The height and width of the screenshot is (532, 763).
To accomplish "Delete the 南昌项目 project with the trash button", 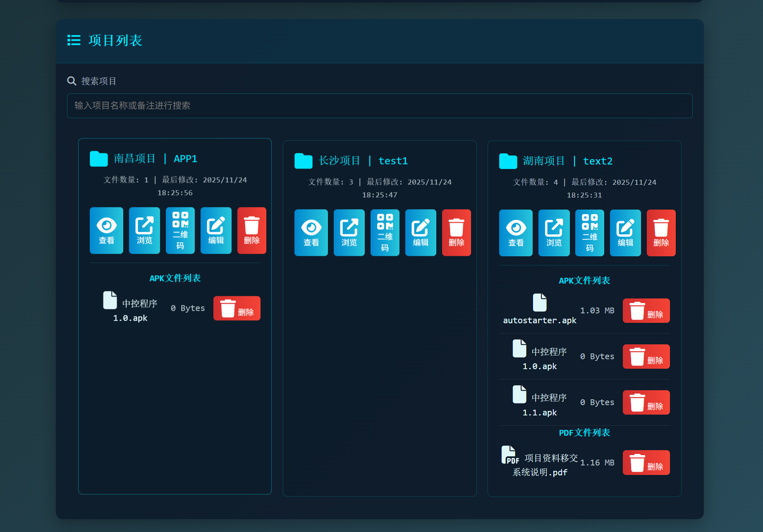I will click(x=251, y=230).
